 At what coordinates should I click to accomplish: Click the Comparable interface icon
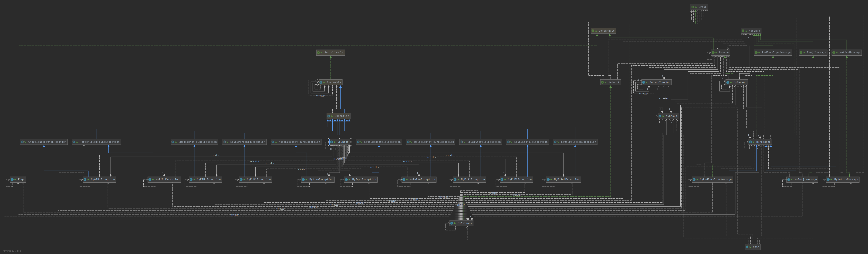coord(593,31)
